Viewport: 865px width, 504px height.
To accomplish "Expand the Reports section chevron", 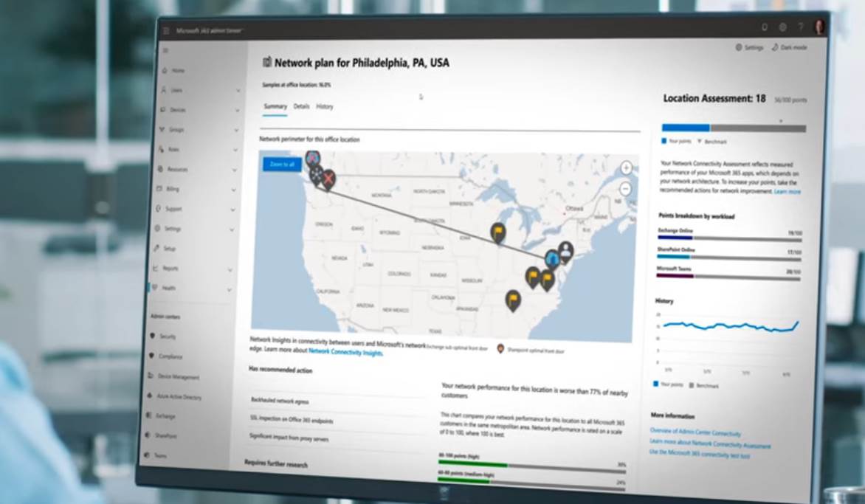I will pyautogui.click(x=232, y=269).
